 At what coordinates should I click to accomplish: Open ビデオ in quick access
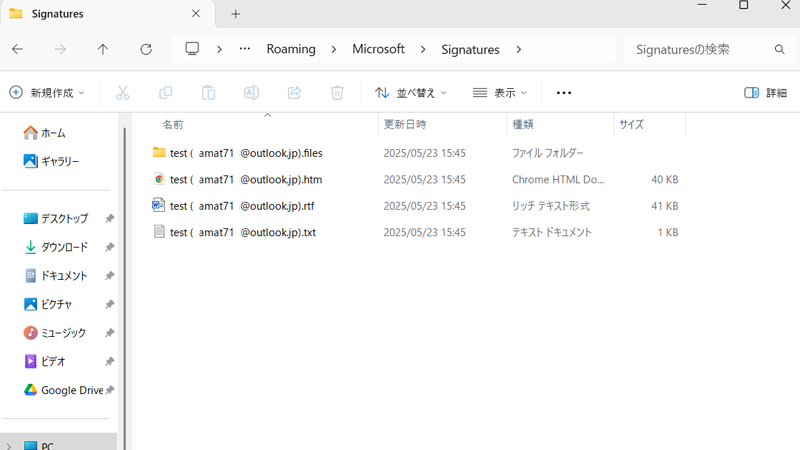click(x=44, y=362)
